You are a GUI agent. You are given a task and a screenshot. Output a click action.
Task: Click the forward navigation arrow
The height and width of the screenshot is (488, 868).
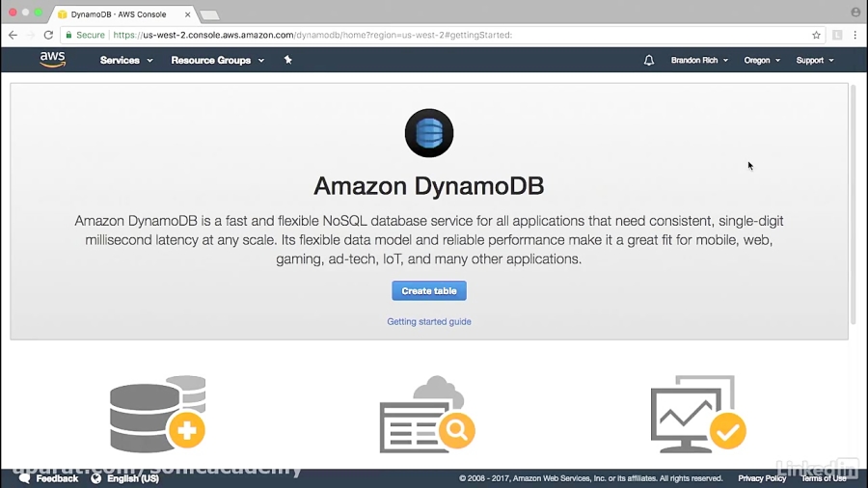coord(31,35)
